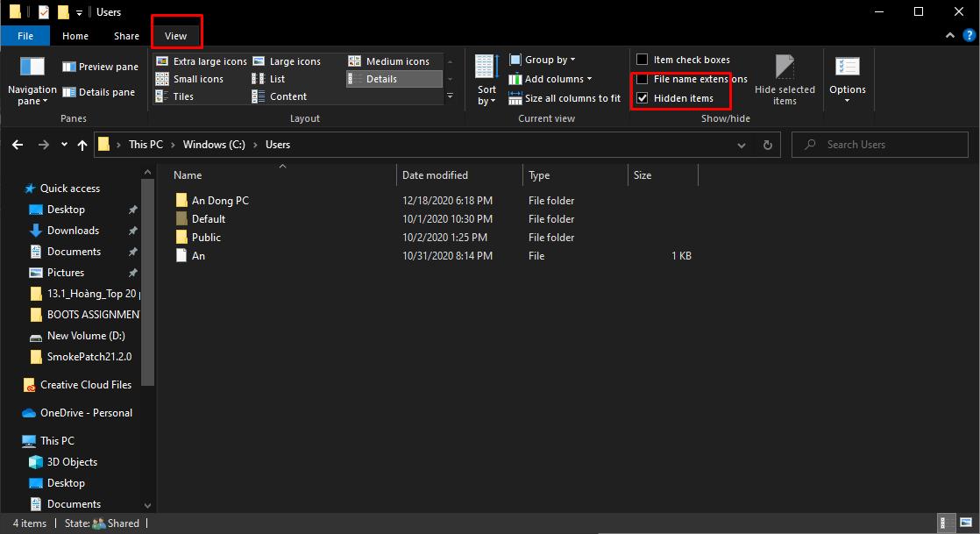The width and height of the screenshot is (980, 534).
Task: Expand the layout gallery more arrow
Action: coord(450,96)
